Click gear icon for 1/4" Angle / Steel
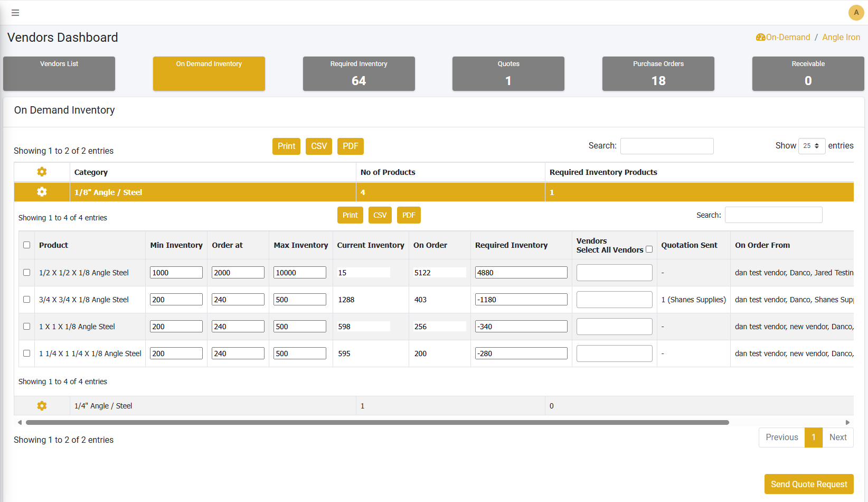This screenshot has width=868, height=502. 42,405
